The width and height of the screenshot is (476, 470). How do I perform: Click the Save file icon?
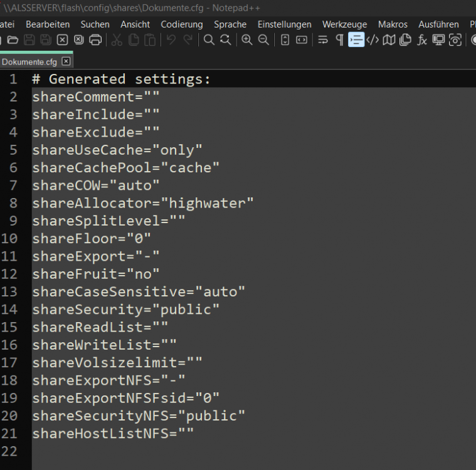pos(29,39)
